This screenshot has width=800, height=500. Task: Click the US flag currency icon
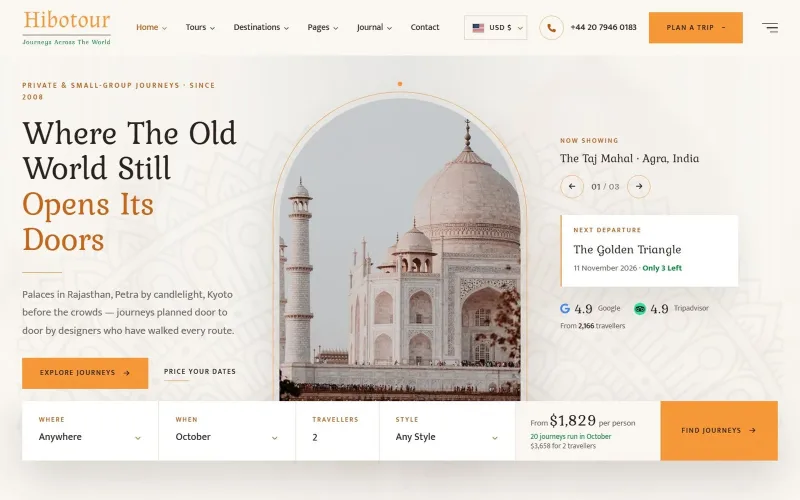478,28
